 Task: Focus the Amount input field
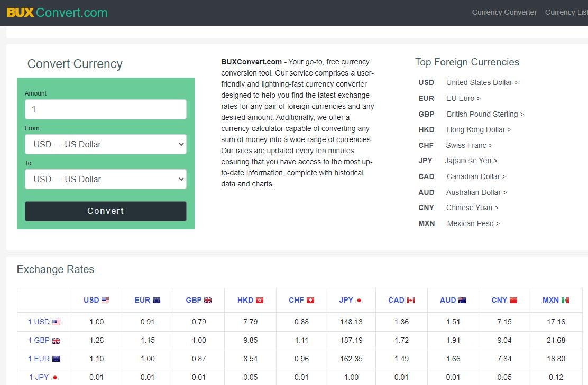pos(105,109)
